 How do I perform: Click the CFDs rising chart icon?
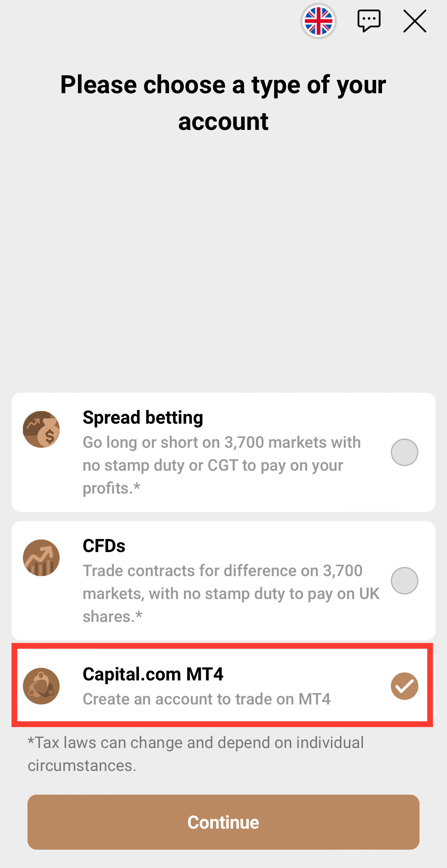pos(41,558)
